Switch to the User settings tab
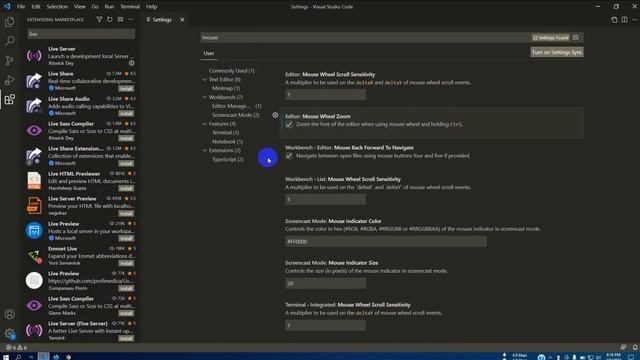The width and height of the screenshot is (640, 360). [x=209, y=53]
